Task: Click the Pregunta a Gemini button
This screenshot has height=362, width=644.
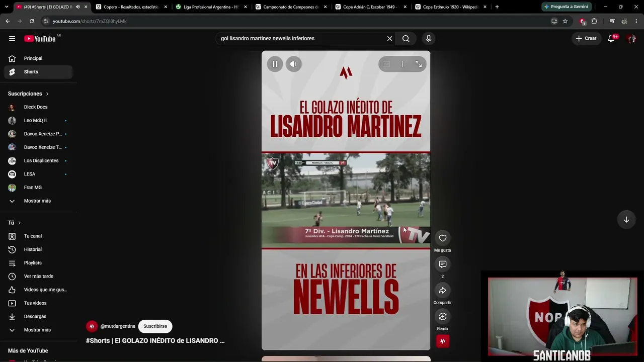Action: pyautogui.click(x=566, y=7)
